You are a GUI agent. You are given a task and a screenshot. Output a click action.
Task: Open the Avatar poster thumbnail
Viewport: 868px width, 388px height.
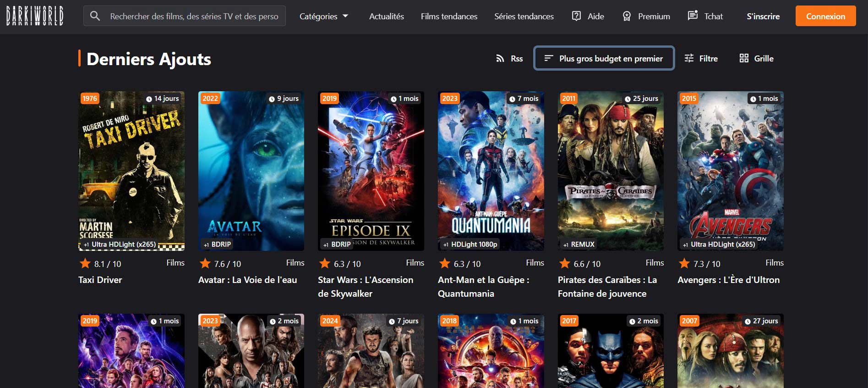click(251, 171)
